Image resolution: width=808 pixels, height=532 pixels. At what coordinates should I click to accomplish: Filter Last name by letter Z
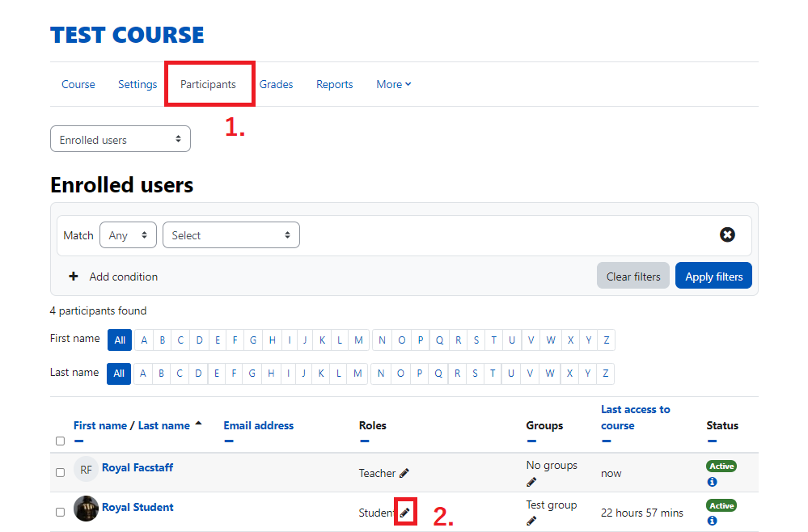606,374
